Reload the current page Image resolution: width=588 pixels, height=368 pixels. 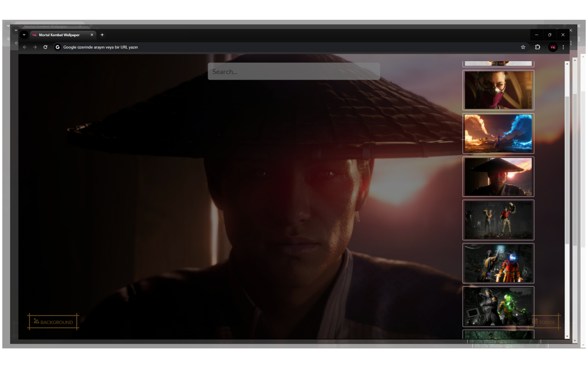click(45, 47)
